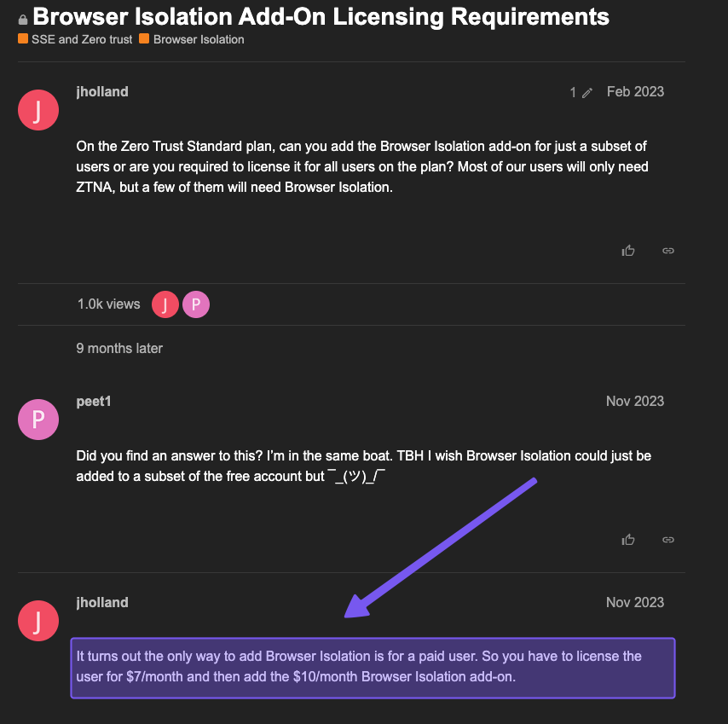
Task: Copy link to jholland's first post
Action: pos(668,251)
